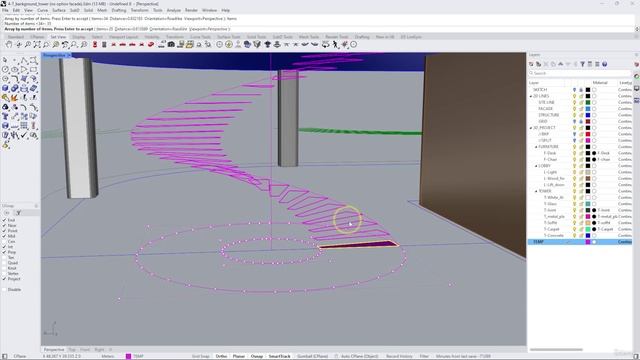Switch to the Set View toolbar tab
Viewport: 640px width, 360px height.
click(58, 37)
